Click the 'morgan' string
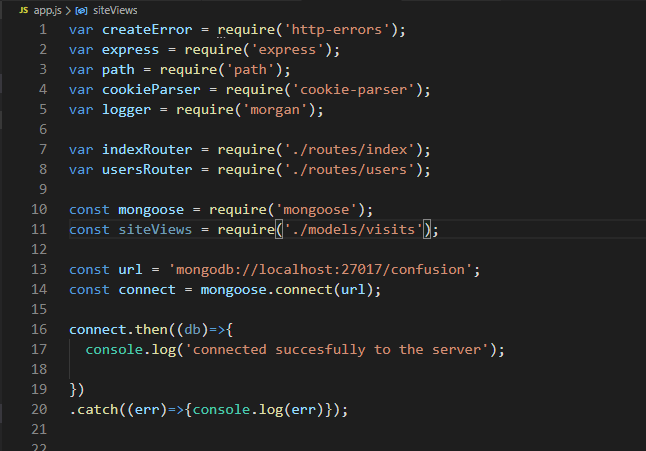This screenshot has width=646, height=451. (275, 110)
